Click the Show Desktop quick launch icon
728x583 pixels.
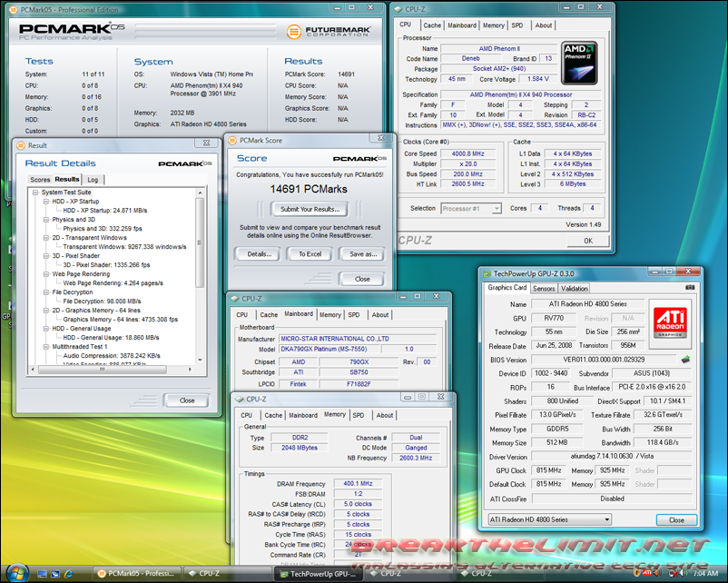[x=43, y=574]
